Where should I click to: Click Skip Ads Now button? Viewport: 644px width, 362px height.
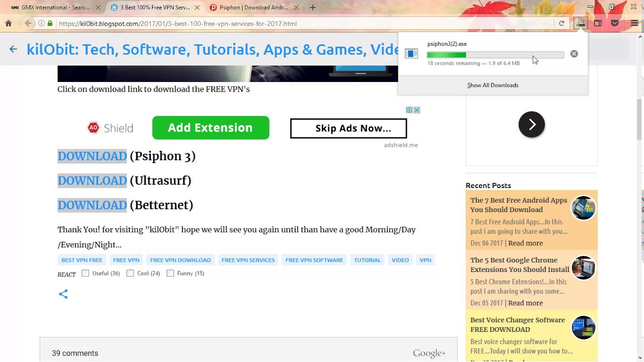[348, 128]
